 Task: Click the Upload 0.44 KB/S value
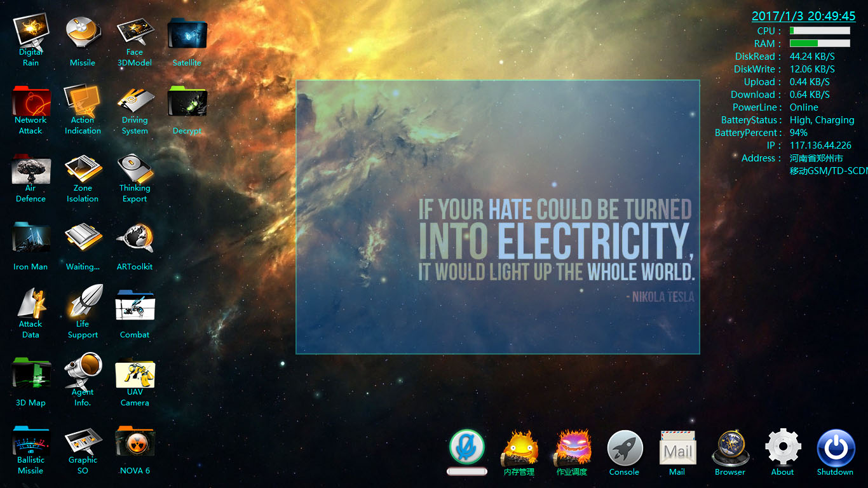(810, 82)
